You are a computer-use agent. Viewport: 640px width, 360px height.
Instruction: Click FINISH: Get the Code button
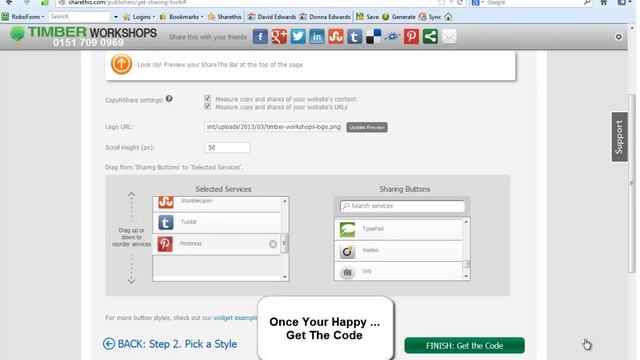tap(464, 346)
